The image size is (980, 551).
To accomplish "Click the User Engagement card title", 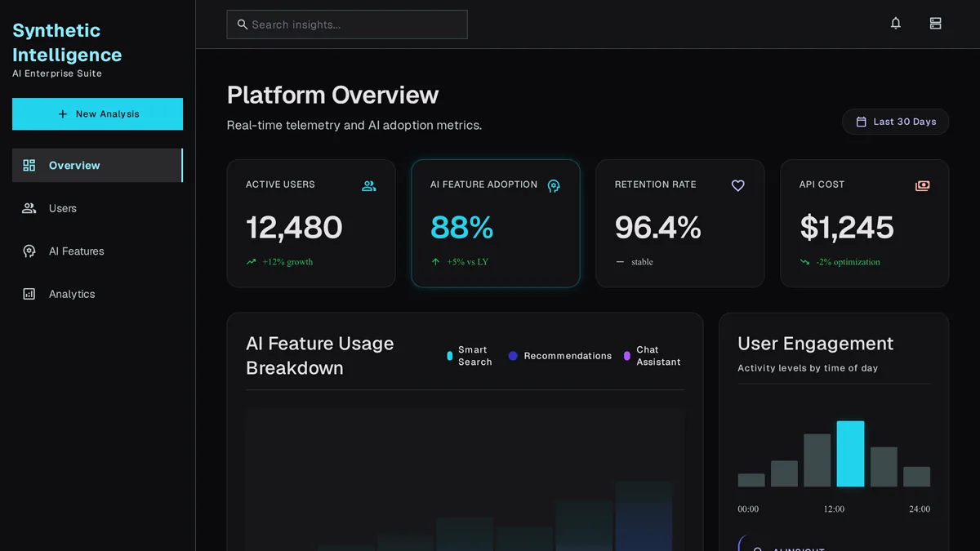I will coord(815,344).
